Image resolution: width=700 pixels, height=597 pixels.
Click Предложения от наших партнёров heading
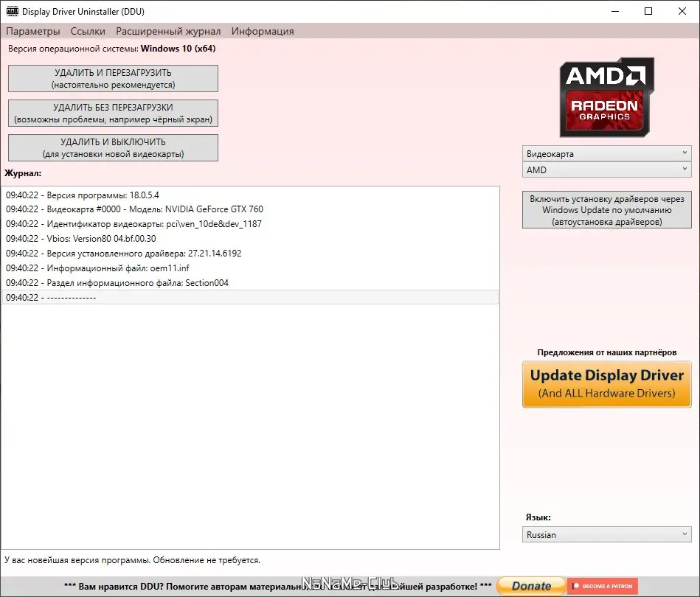tap(607, 352)
